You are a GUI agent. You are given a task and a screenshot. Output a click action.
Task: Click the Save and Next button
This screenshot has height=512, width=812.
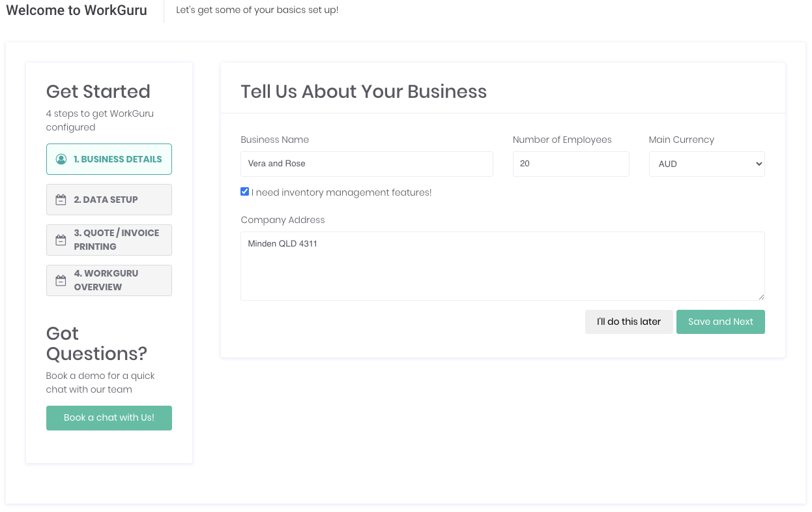point(720,322)
